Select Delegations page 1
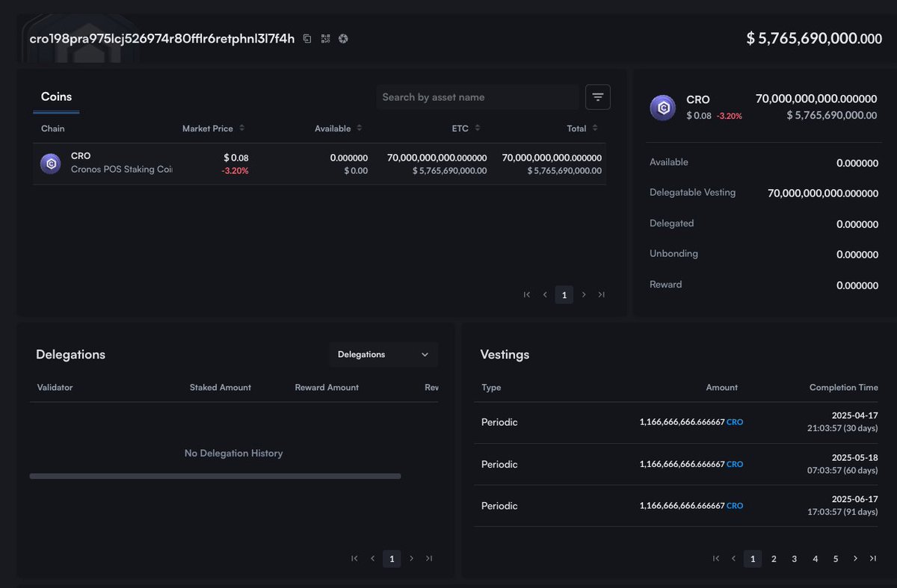 coord(392,559)
